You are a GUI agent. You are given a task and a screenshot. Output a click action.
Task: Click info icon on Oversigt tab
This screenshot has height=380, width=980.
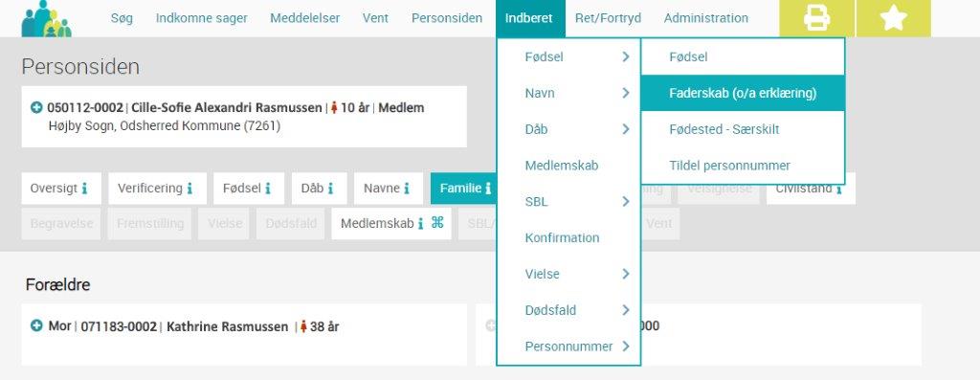(x=84, y=189)
